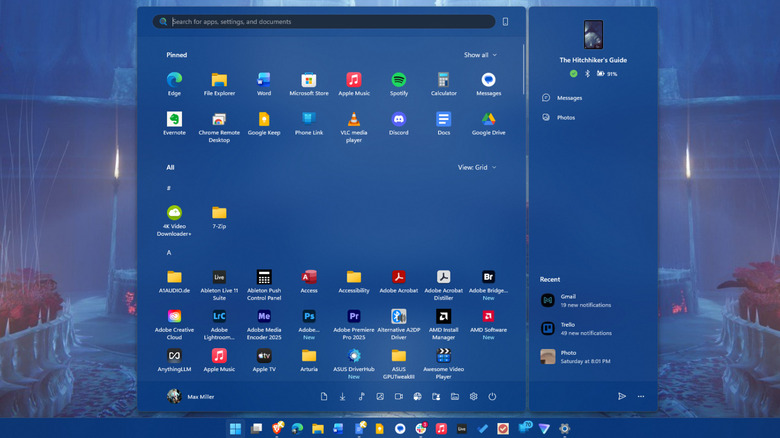The image size is (780, 438).
Task: Open Calculator pinned app
Action: pyautogui.click(x=443, y=84)
